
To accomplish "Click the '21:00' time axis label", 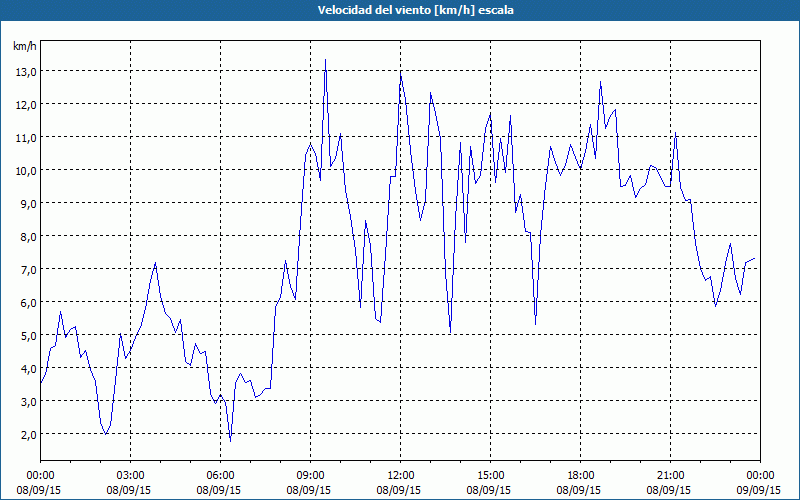I will 670,476.
